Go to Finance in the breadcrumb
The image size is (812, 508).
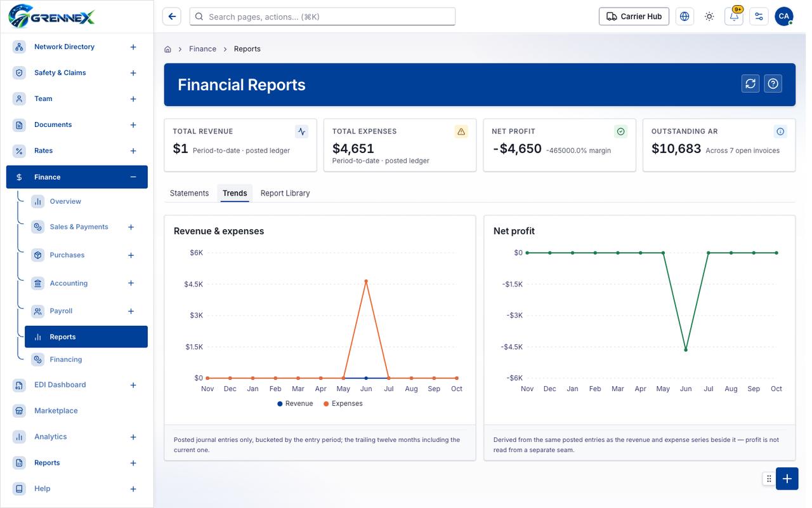coord(202,49)
